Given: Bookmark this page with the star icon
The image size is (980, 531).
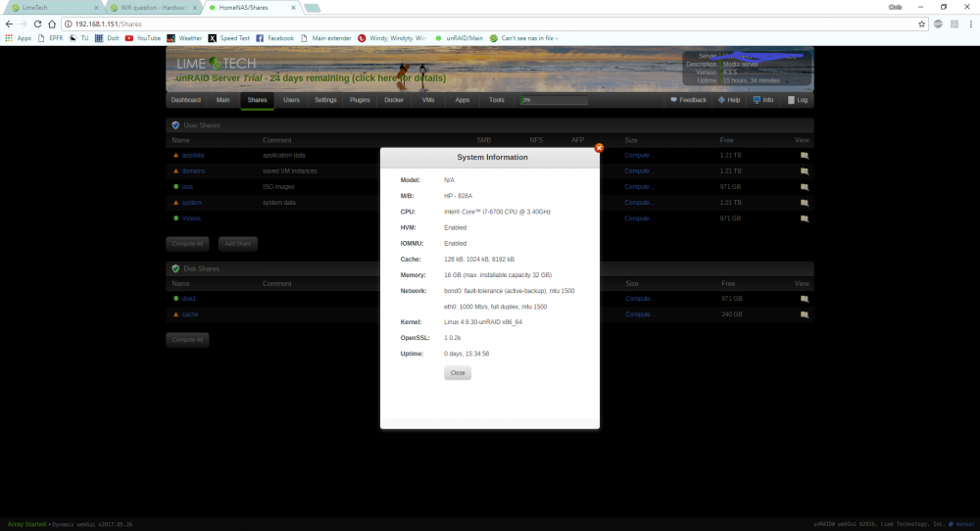Looking at the screenshot, I should click(921, 24).
